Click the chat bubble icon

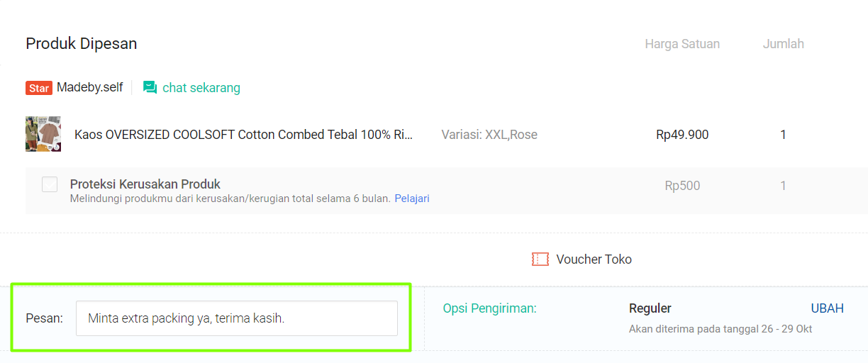pos(150,88)
